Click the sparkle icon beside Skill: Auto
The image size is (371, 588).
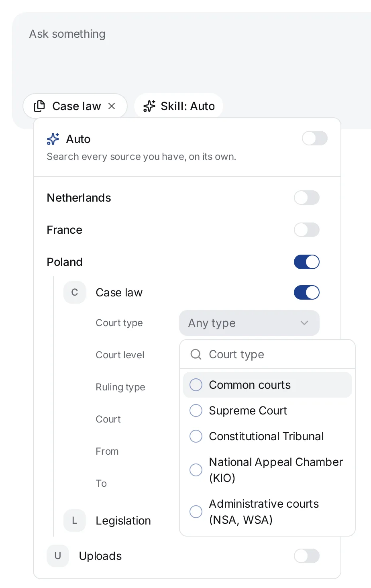click(x=149, y=106)
